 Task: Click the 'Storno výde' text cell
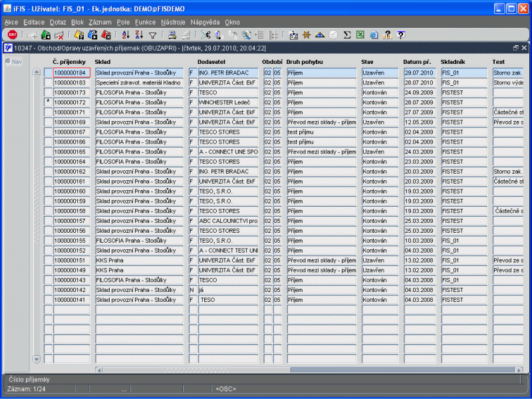point(508,82)
